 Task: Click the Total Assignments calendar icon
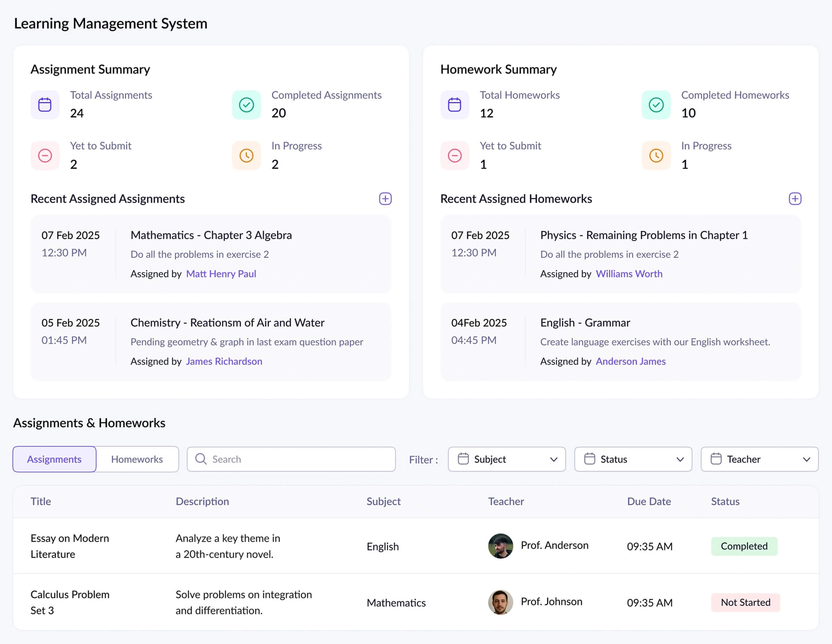click(45, 105)
